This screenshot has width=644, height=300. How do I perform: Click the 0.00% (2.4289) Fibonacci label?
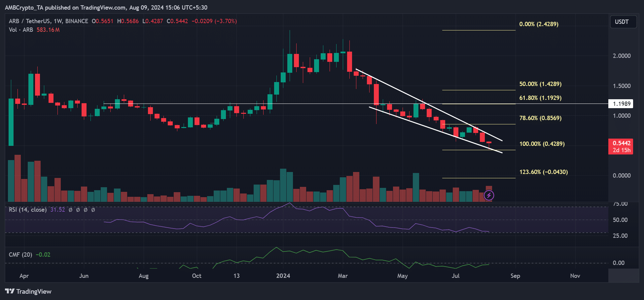[x=539, y=24]
